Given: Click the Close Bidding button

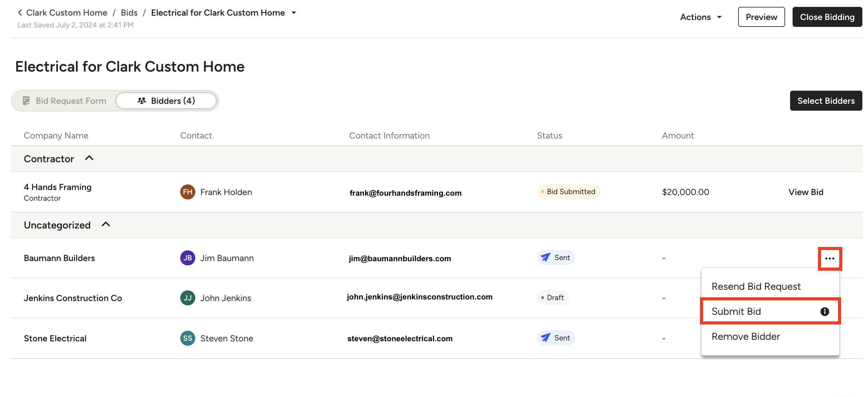Looking at the screenshot, I should click(x=827, y=17).
